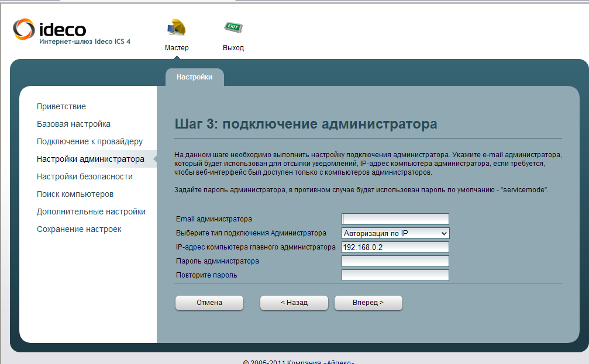Image resolution: width=589 pixels, height=364 pixels.
Task: Click the < Назад button
Action: click(294, 303)
